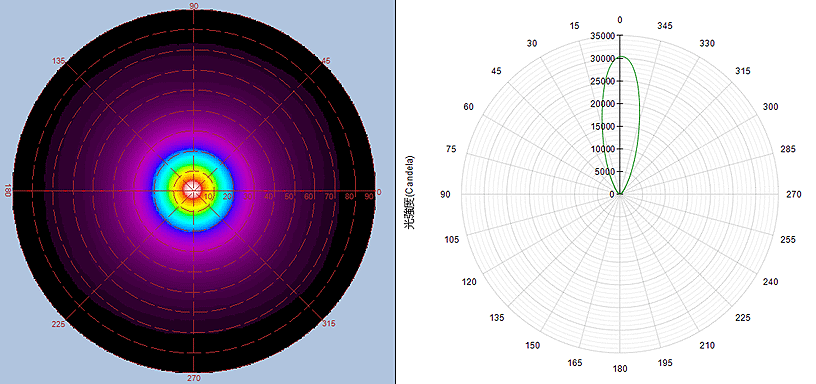The image size is (816, 384).
Task: Click the 195 degree label on the polar plot
Action: click(x=665, y=363)
